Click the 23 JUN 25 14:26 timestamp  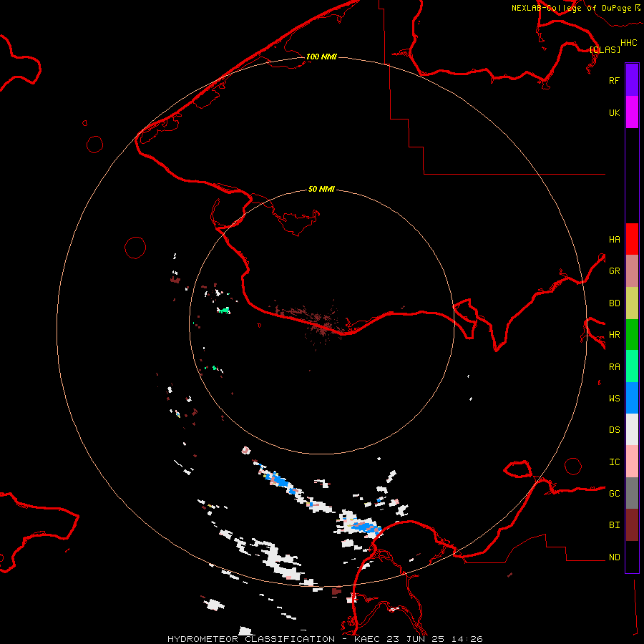434,639
